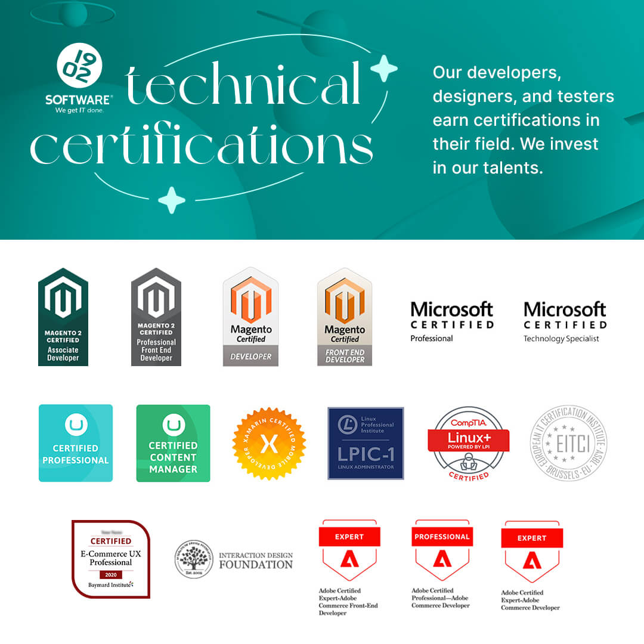The height and width of the screenshot is (644, 644).
Task: Select Baymard E-Commerce UX Professional badge
Action: pos(111,559)
